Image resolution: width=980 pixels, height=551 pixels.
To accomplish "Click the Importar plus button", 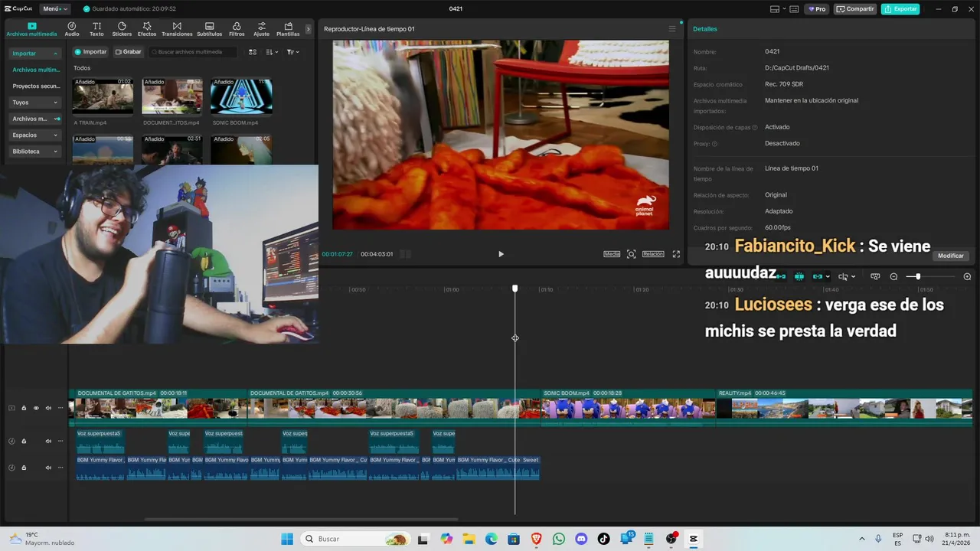I will pos(90,52).
